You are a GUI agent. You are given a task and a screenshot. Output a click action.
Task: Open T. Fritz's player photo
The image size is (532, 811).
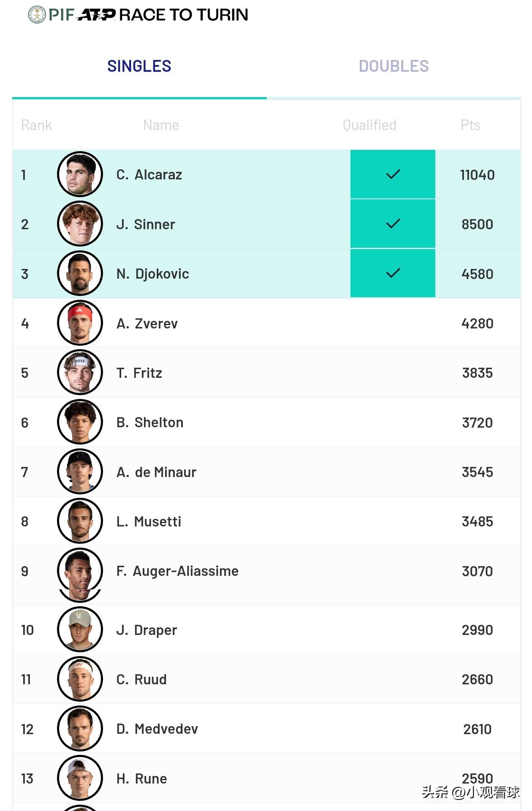pos(80,372)
